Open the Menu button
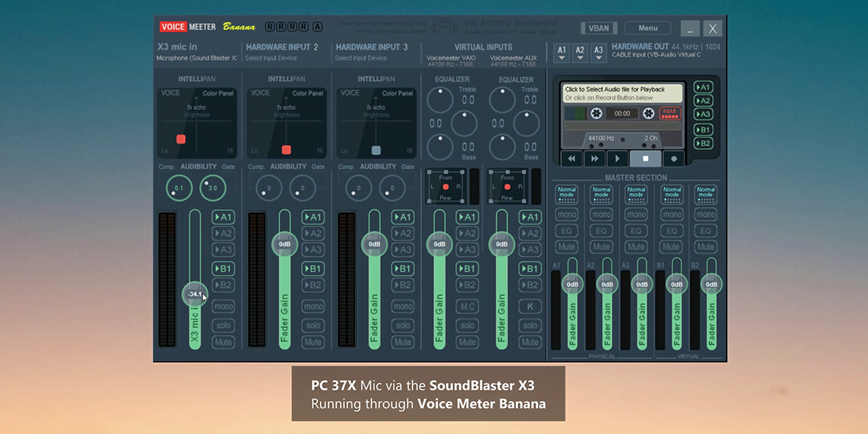The image size is (868, 434). (648, 28)
